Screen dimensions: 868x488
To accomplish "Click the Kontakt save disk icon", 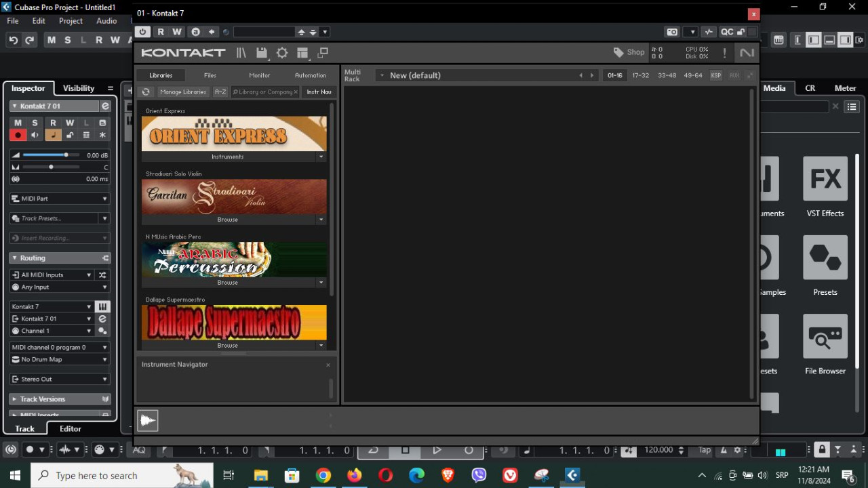I will click(262, 53).
